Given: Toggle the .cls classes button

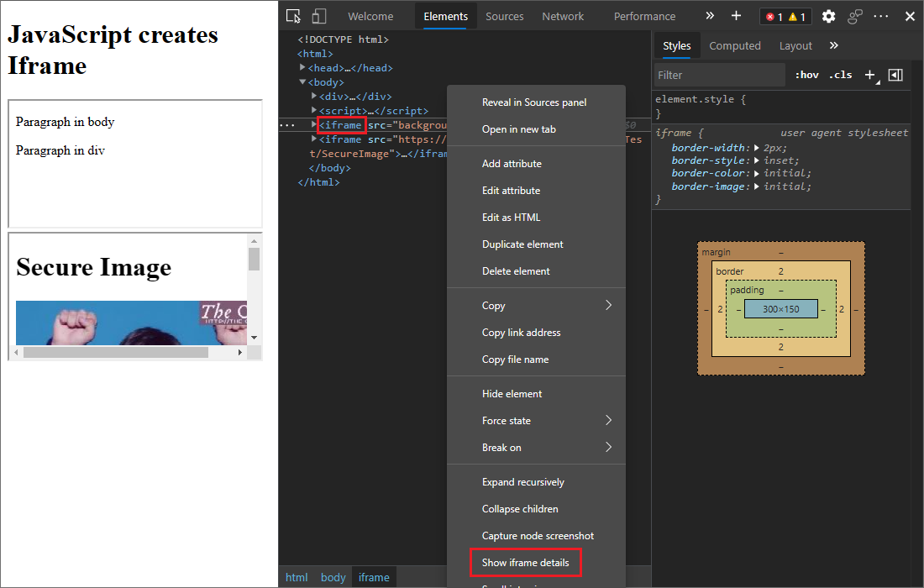Looking at the screenshot, I should tap(840, 75).
